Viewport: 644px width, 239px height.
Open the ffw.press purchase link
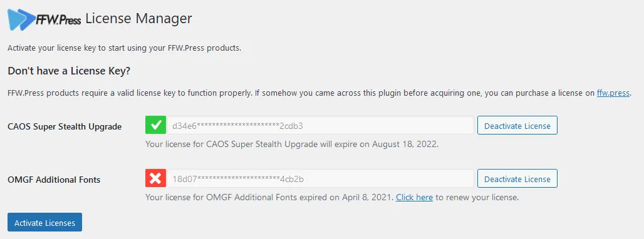pos(613,93)
